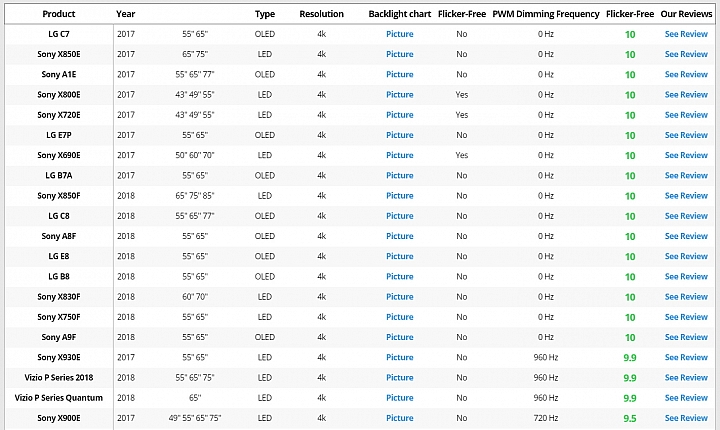Open See Review for Sony X850F
The height and width of the screenshot is (430, 720).
(686, 196)
